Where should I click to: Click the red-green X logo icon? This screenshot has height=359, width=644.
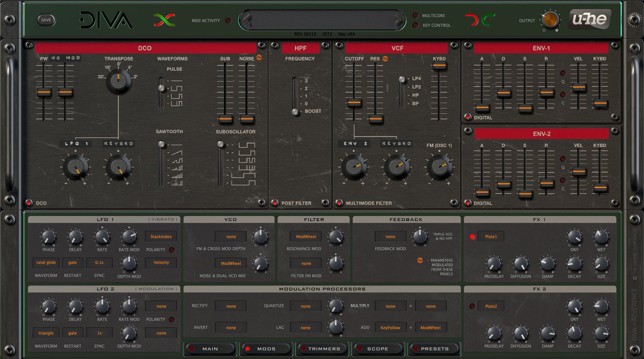tap(164, 20)
